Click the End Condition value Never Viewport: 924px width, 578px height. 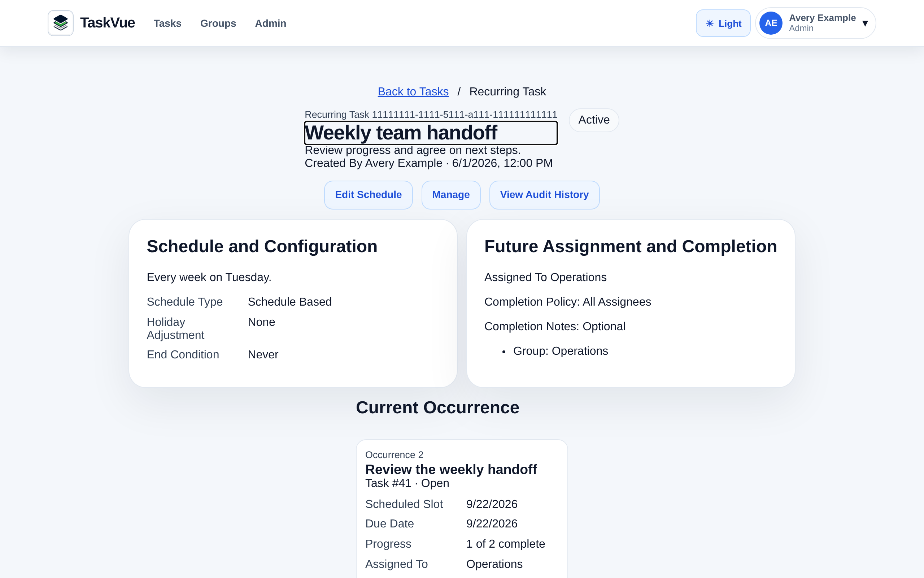(x=263, y=354)
